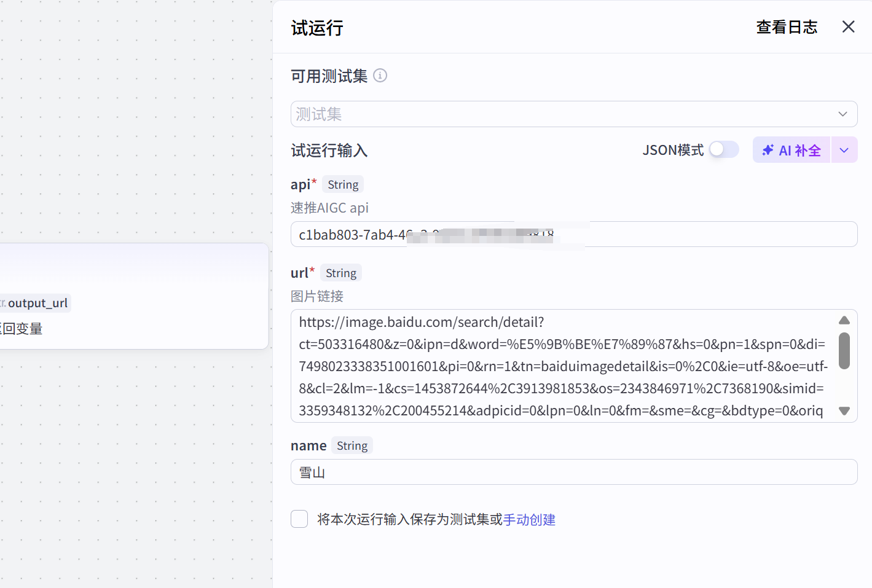Select the output_url variable tag

point(37,303)
